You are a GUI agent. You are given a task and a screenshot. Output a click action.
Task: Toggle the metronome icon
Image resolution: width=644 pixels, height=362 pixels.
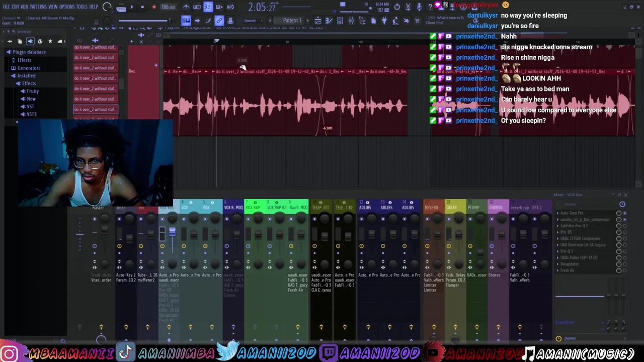[x=186, y=7]
